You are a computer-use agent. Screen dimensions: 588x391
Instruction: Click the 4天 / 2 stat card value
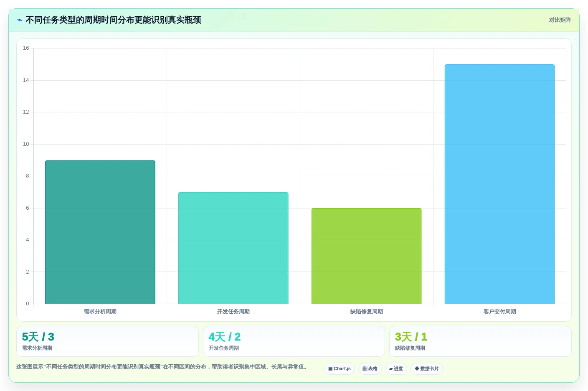225,337
